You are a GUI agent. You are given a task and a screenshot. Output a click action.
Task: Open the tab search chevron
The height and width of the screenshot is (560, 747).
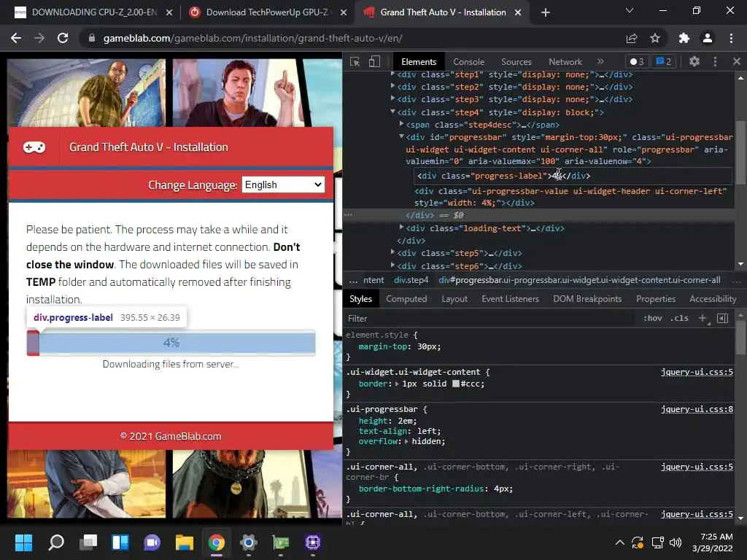point(630,10)
